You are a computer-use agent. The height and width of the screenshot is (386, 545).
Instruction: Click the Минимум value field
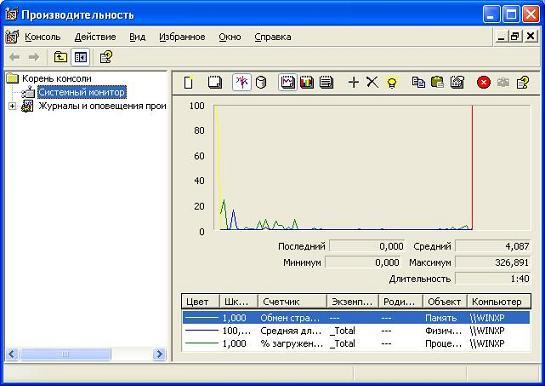(363, 262)
